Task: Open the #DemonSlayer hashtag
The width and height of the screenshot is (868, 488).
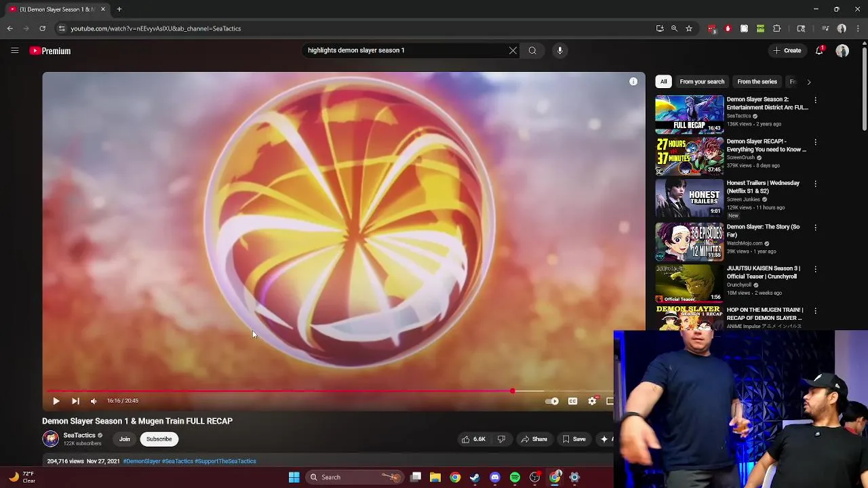Action: pos(142,461)
